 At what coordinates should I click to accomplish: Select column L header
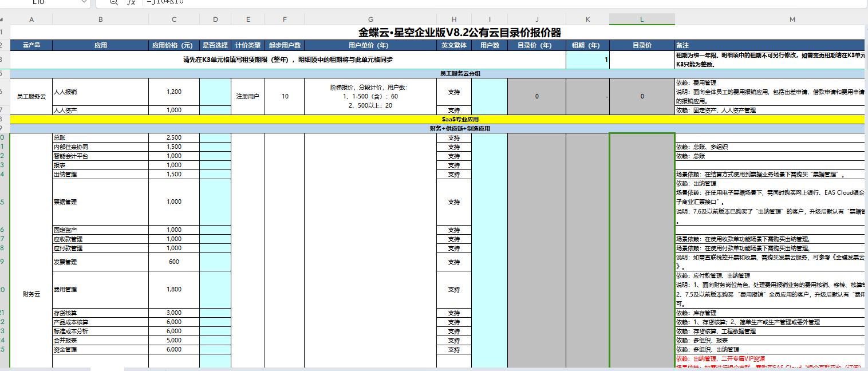[642, 19]
